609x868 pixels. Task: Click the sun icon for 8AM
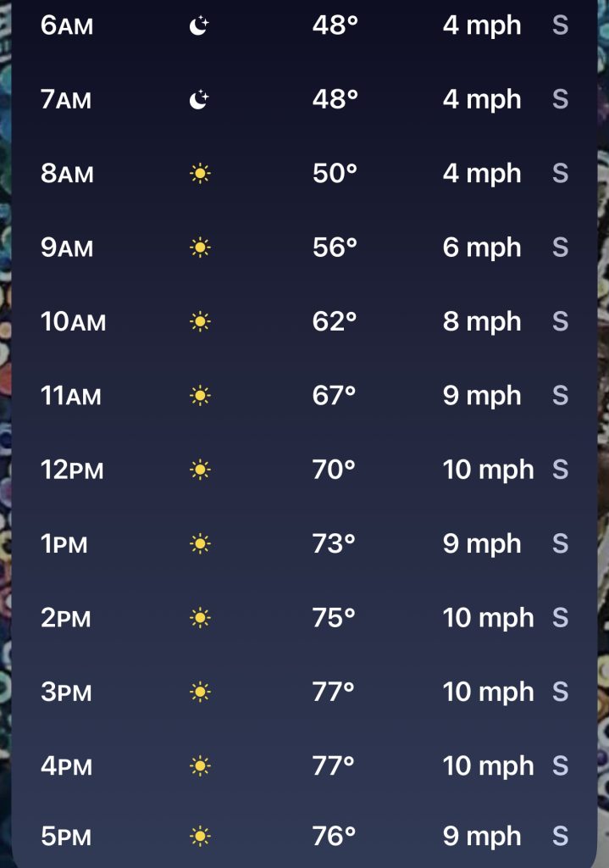tap(200, 174)
